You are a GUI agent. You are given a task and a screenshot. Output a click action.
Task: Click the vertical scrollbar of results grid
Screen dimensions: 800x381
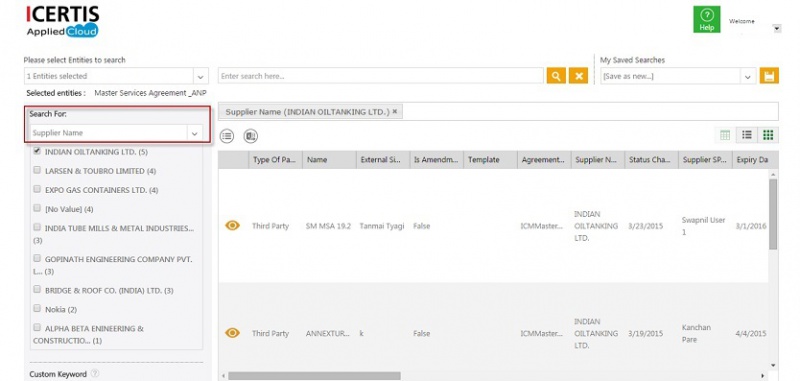(773, 214)
